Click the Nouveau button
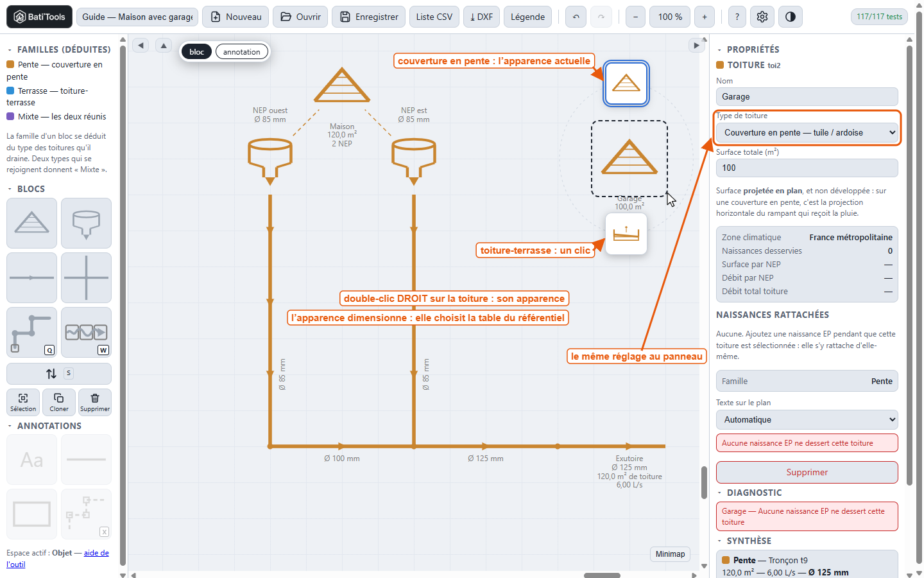 [236, 17]
